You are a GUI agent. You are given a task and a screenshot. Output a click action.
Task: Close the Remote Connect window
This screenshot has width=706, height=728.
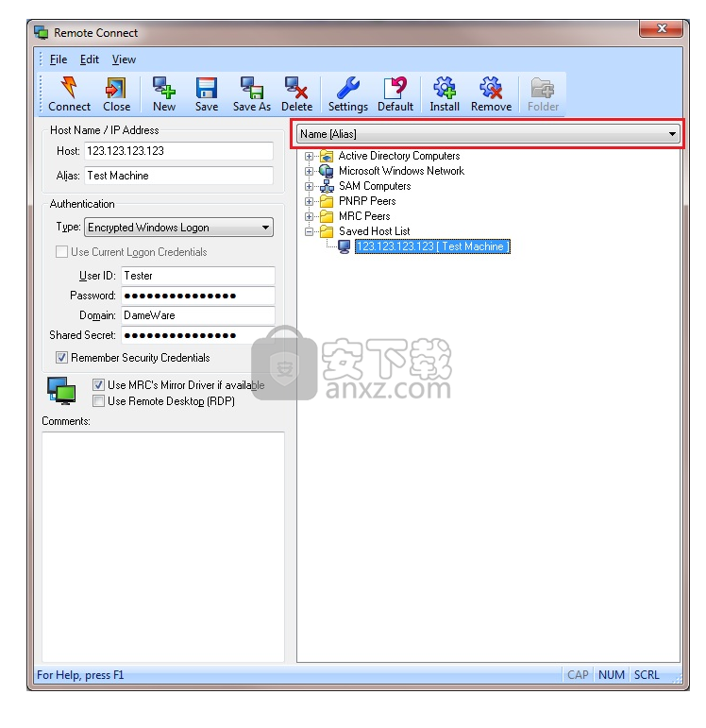coord(662,28)
